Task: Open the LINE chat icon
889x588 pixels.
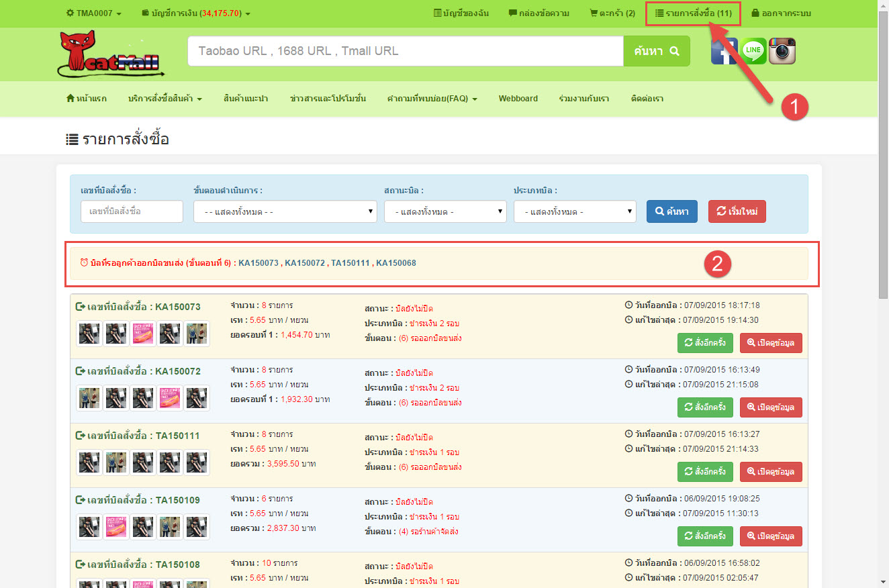Action: pos(753,51)
